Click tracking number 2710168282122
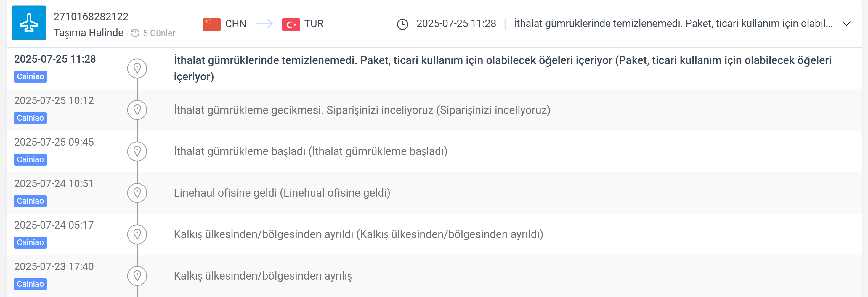The image size is (868, 297). pyautogui.click(x=91, y=17)
